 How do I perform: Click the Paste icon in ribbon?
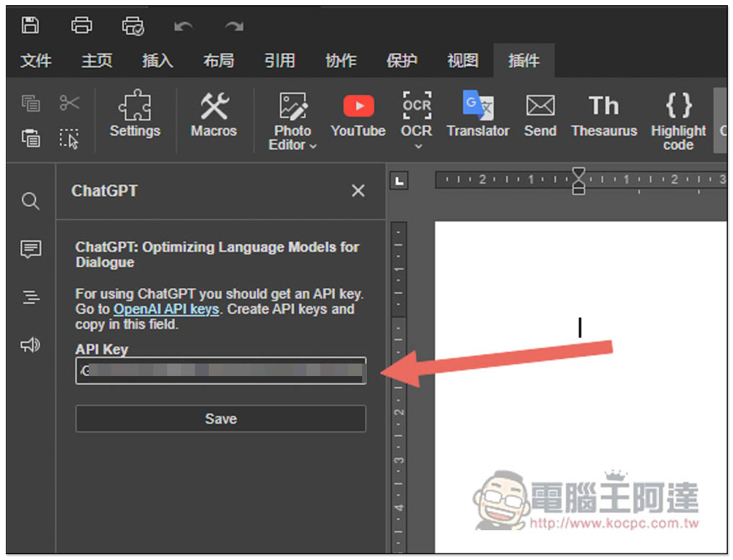(x=31, y=139)
